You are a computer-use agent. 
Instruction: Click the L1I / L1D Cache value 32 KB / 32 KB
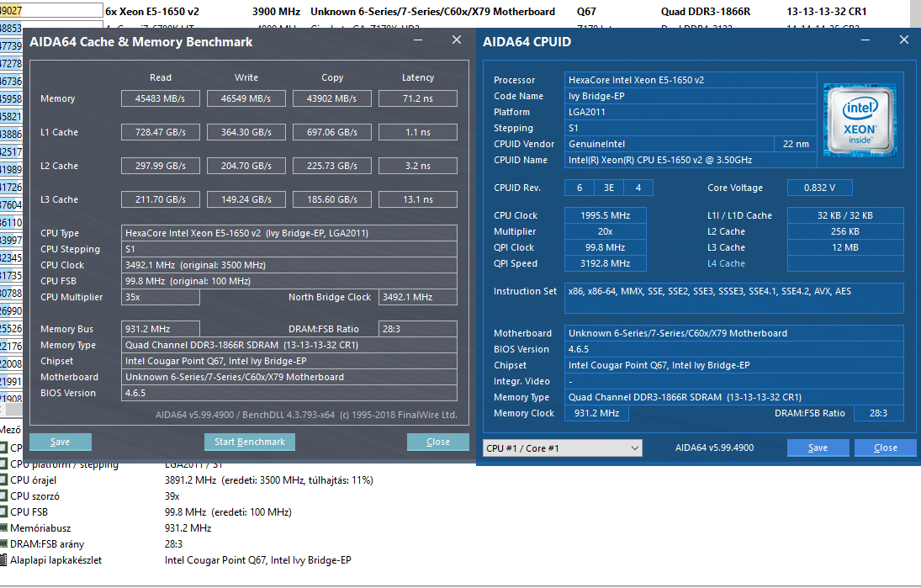[x=845, y=215]
